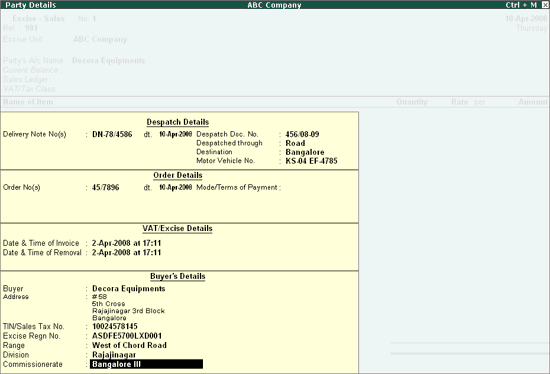Select the Party's A/c Name Decora Equipments
Screen dimensions: 550x374
(x=108, y=61)
